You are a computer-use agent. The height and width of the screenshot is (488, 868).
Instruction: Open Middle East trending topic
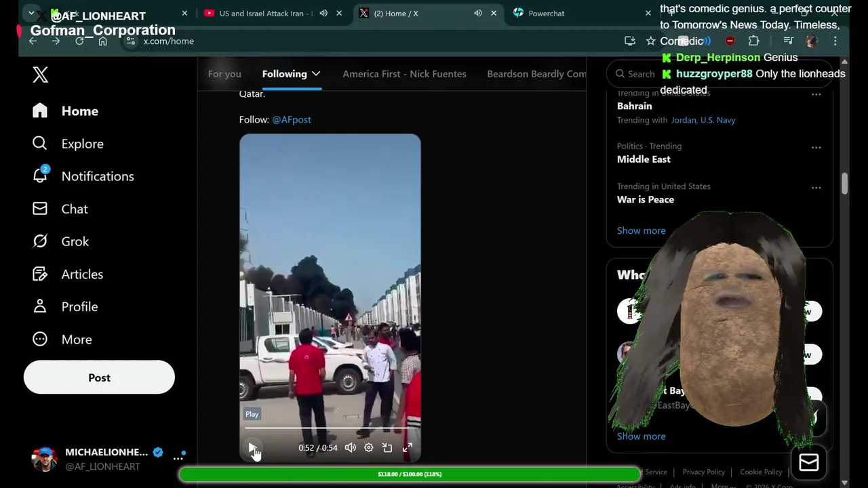coord(644,159)
